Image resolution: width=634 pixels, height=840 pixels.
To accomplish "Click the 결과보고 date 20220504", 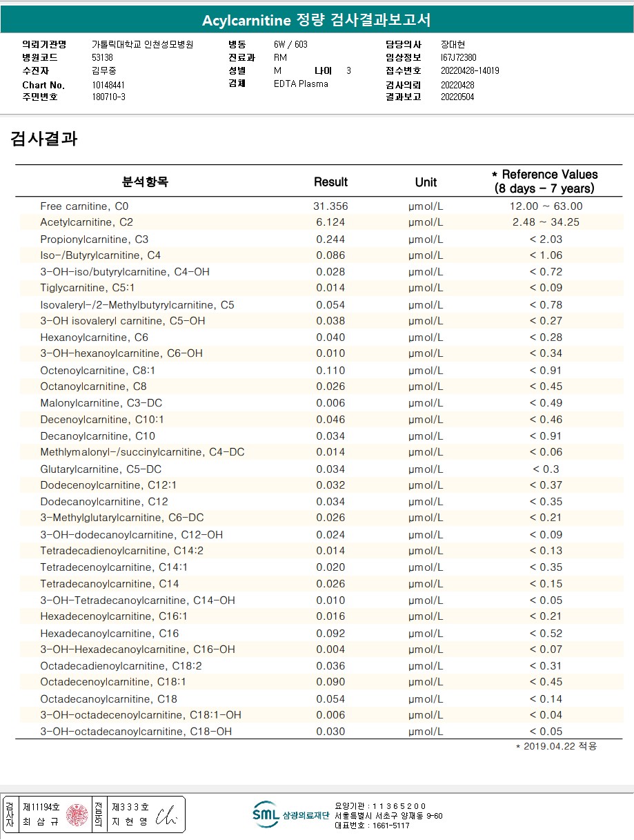I will [x=457, y=97].
